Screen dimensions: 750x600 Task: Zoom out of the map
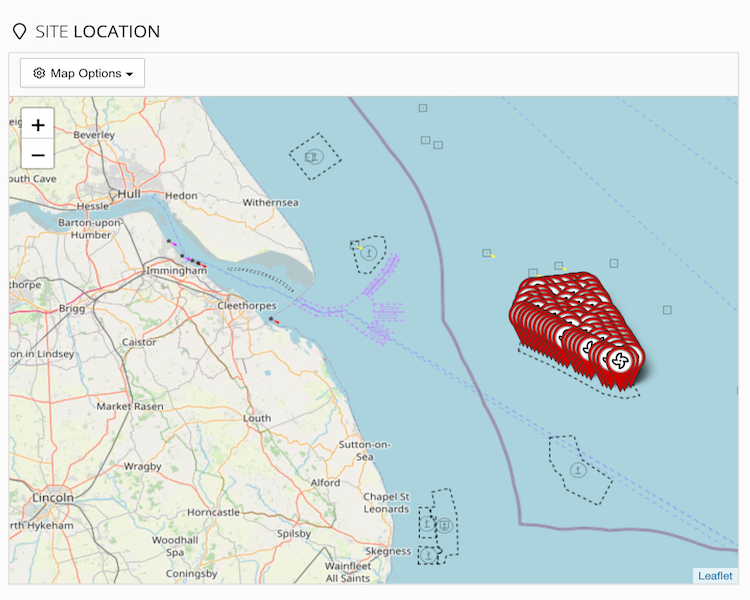click(x=38, y=155)
